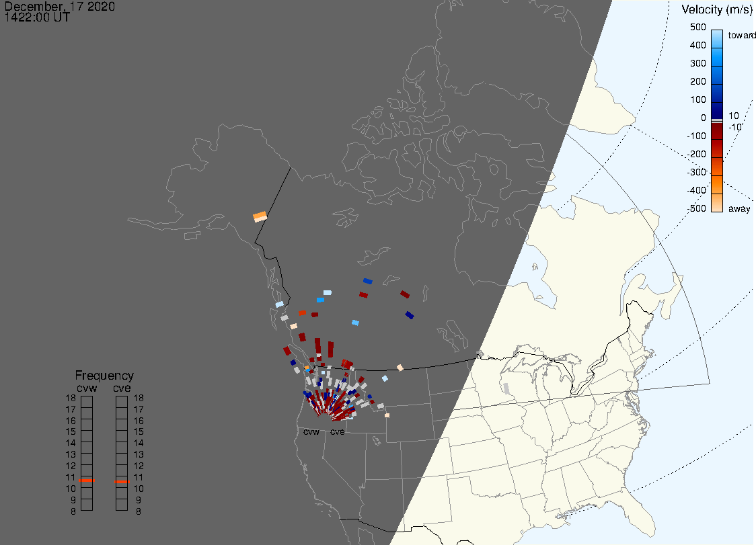The width and height of the screenshot is (756, 545).
Task: Click the 500 value on velocity scale
Action: (697, 27)
